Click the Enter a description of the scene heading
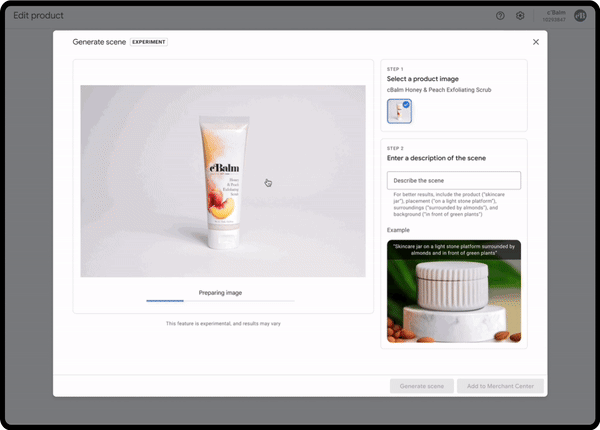The image size is (600, 430). pyautogui.click(x=436, y=158)
